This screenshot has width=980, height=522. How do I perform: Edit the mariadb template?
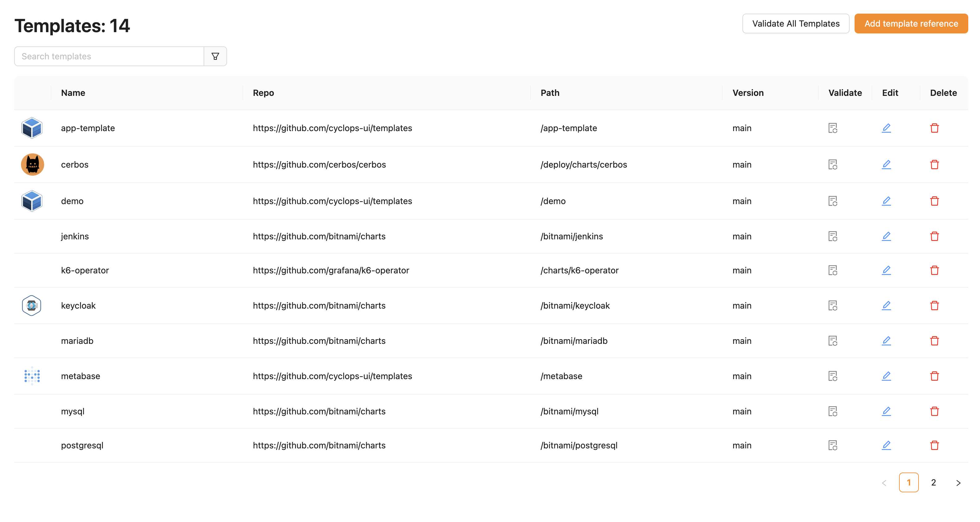886,341
